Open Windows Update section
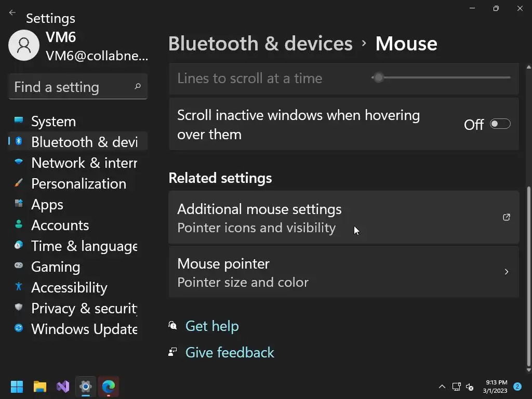The image size is (532, 399). (84, 329)
